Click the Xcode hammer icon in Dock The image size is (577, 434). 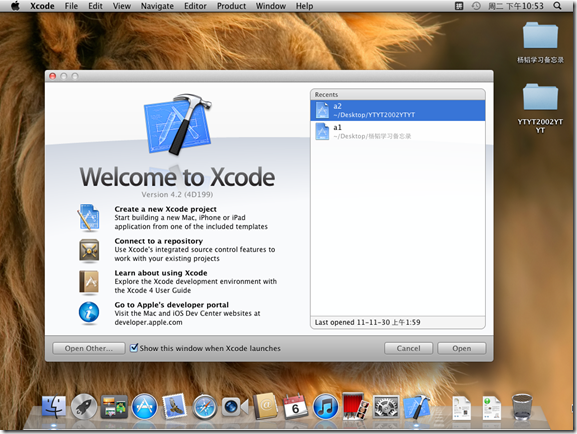[417, 406]
